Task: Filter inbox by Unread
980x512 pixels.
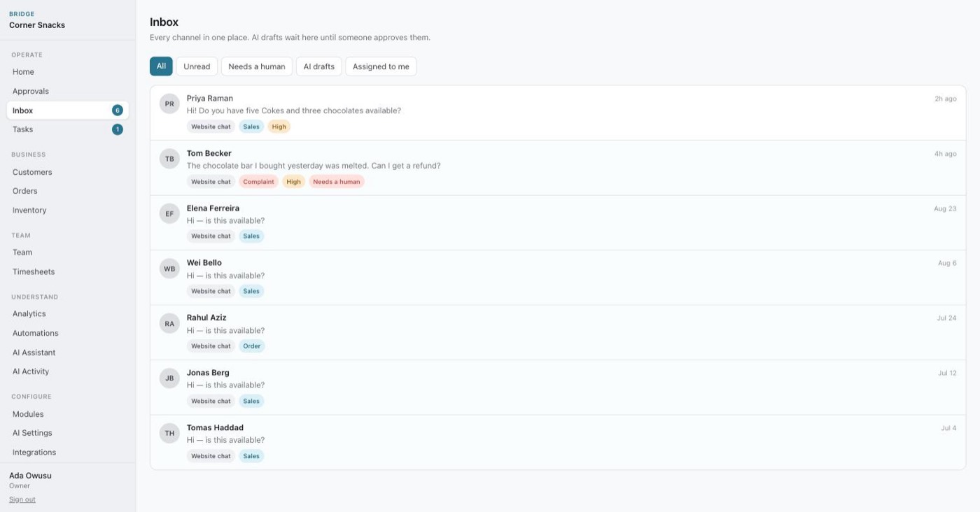Action: coord(197,66)
